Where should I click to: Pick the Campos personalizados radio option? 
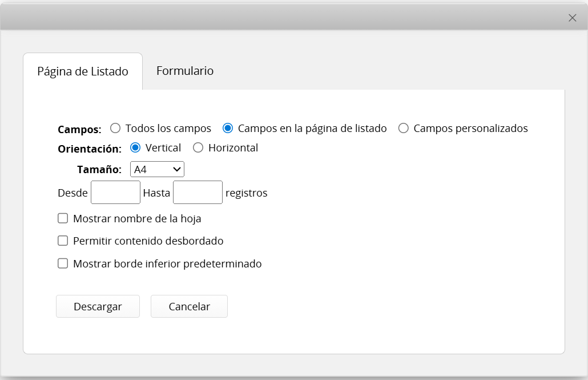(x=404, y=129)
